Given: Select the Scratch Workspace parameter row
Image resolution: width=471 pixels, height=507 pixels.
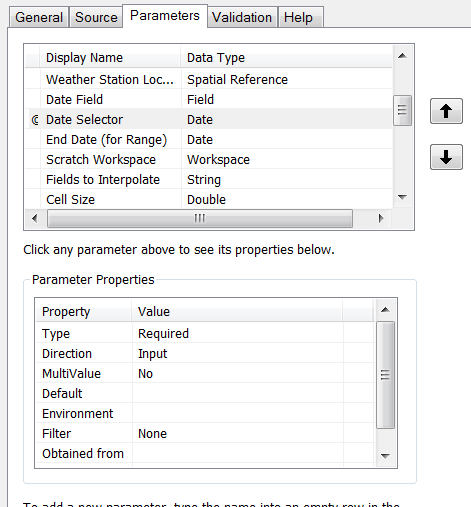Looking at the screenshot, I should click(209, 159).
